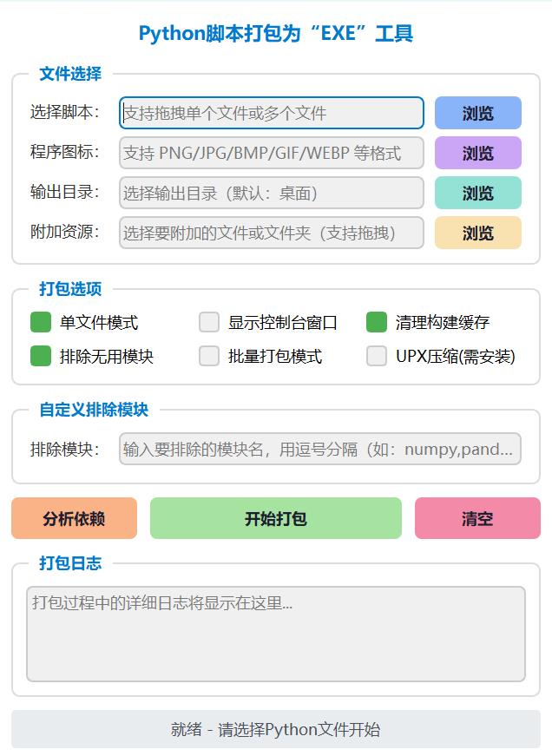Enable 批量打包模式 checkbox

209,356
